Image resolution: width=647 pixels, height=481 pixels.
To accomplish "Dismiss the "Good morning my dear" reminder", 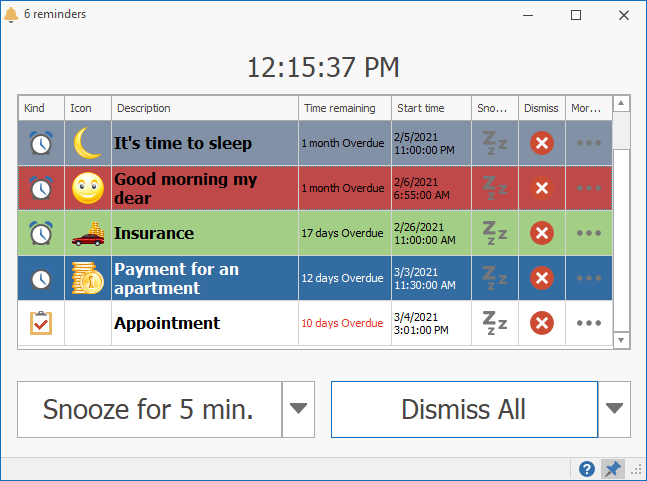I will pyautogui.click(x=542, y=188).
